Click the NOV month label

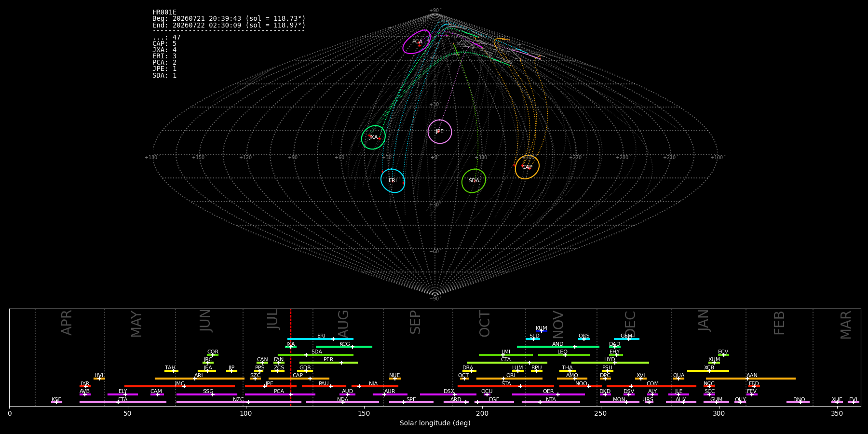(558, 324)
